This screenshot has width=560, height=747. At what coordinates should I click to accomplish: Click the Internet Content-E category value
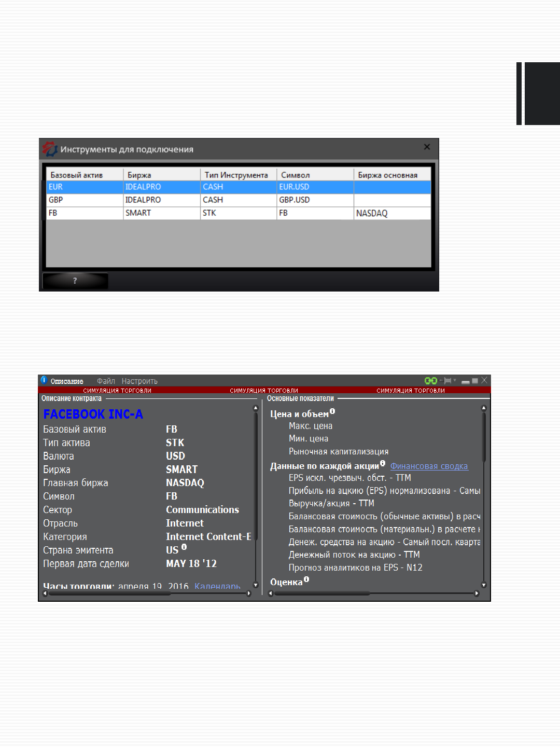[x=208, y=537]
